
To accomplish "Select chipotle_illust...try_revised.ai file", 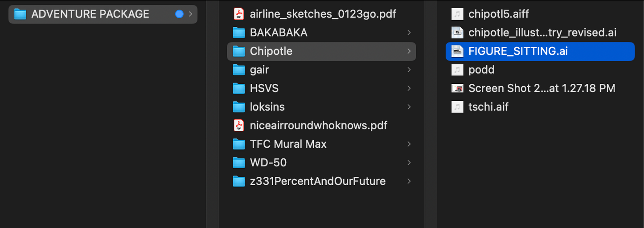I will click(542, 33).
